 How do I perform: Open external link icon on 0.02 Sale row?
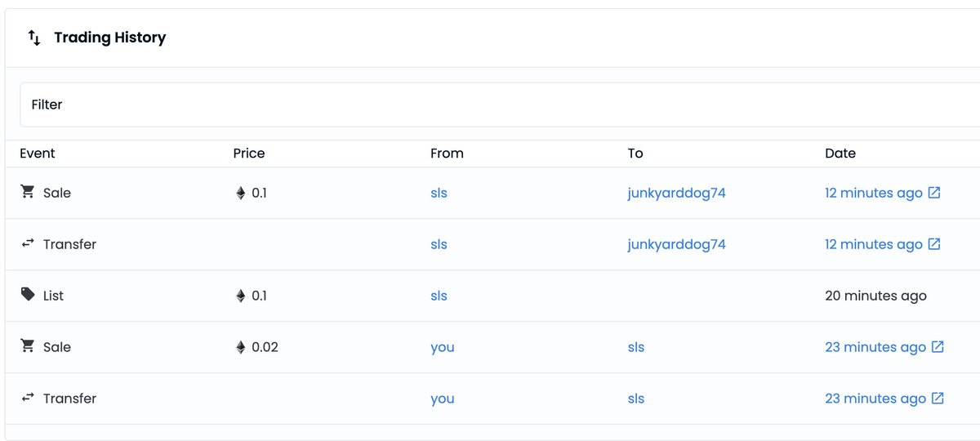coord(938,347)
